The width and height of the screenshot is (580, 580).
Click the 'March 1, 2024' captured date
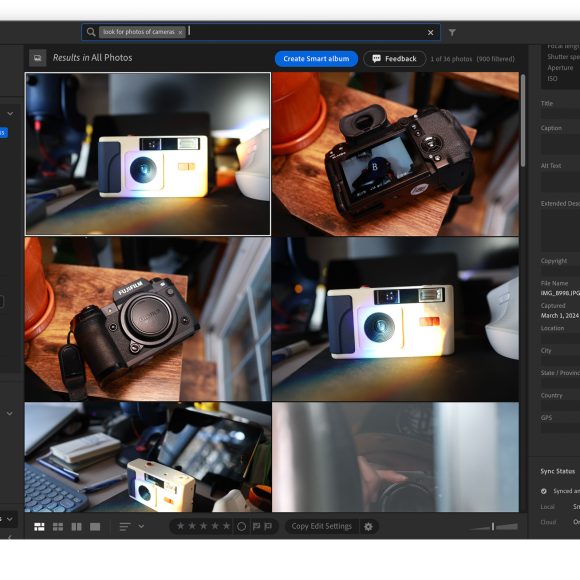(x=560, y=316)
